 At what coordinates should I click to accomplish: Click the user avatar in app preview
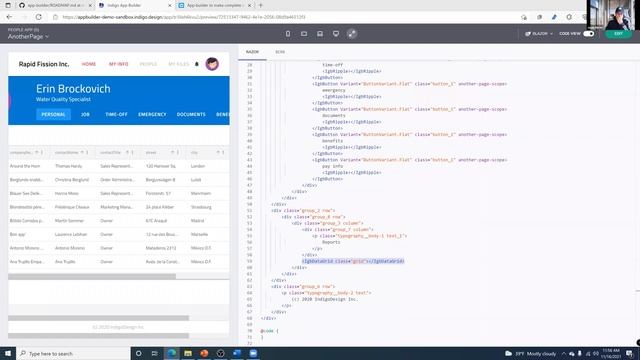[x=212, y=64]
